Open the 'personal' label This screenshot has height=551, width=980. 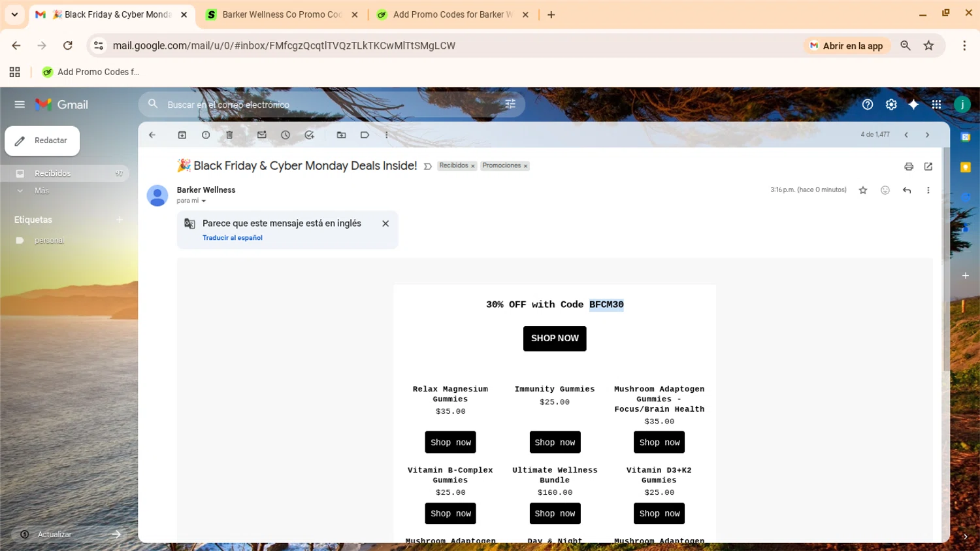pyautogui.click(x=49, y=241)
